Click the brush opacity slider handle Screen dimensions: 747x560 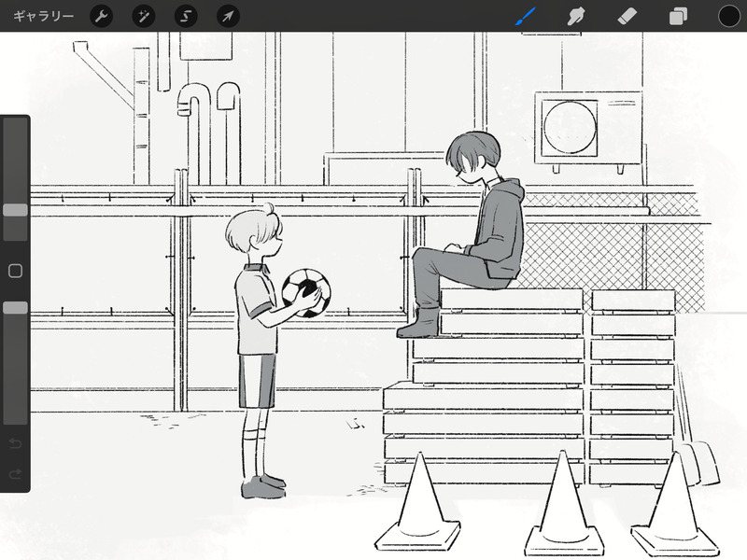[x=15, y=308]
